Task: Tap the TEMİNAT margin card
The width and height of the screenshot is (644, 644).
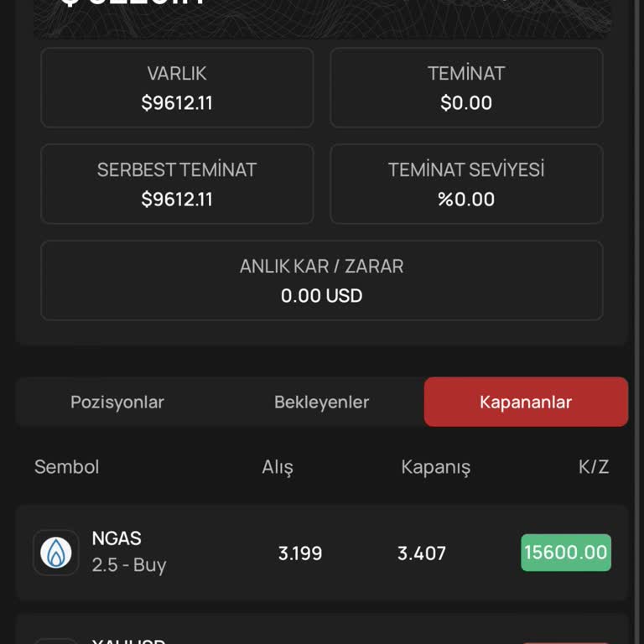Action: point(466,88)
